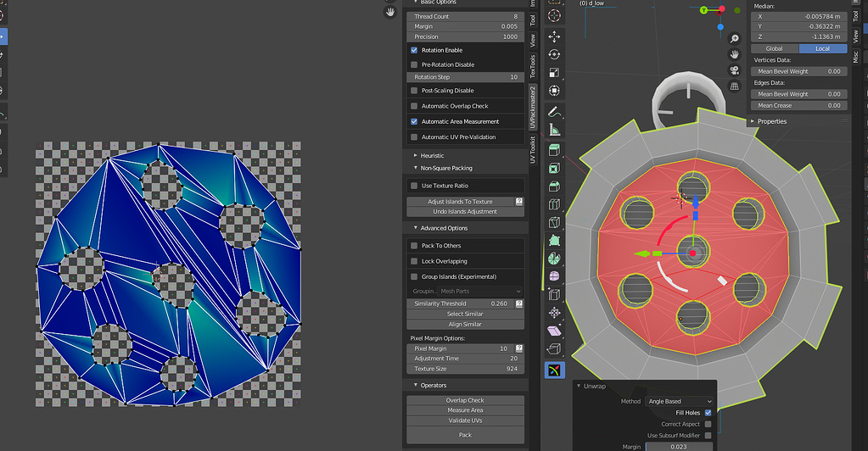Select the Knife tool
This screenshot has width=868, height=451.
pos(554,222)
